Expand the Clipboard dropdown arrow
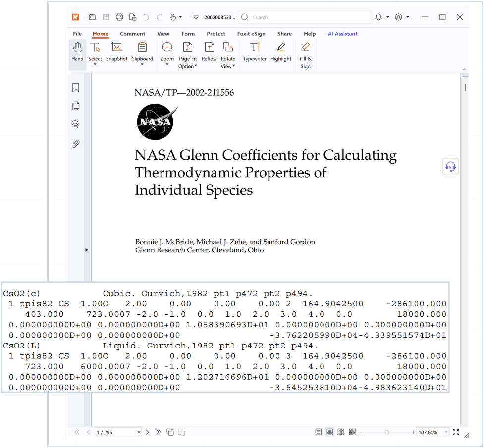The image size is (484, 448). tap(142, 64)
